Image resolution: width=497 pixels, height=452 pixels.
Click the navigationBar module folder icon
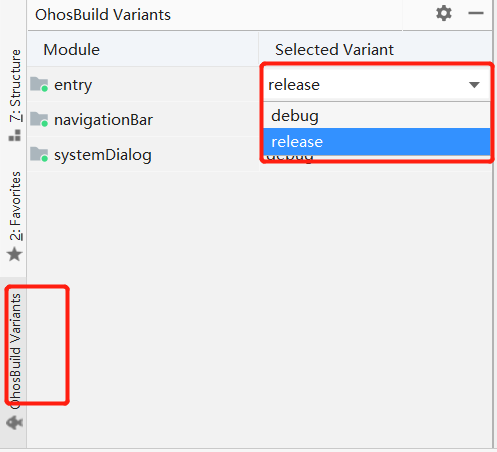point(39,119)
